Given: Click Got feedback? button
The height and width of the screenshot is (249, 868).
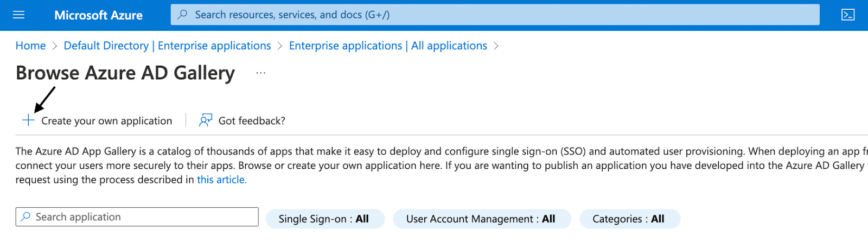Looking at the screenshot, I should pyautogui.click(x=251, y=121).
